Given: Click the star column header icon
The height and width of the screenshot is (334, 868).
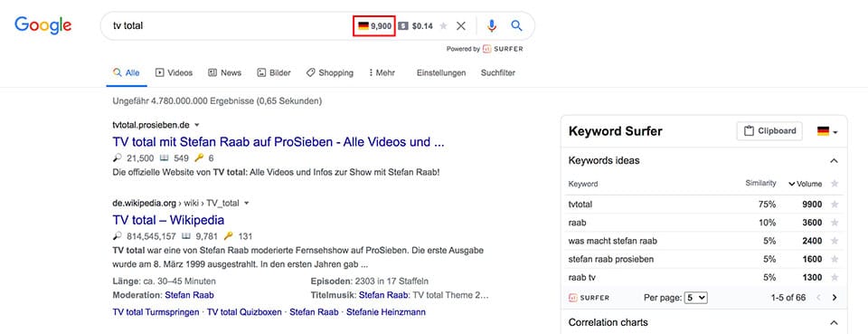Looking at the screenshot, I should [835, 184].
